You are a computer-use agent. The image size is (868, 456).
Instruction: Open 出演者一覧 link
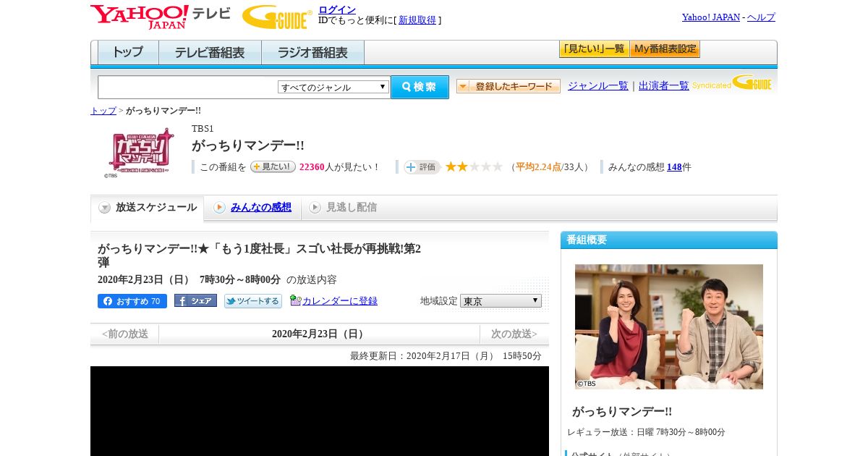click(664, 85)
